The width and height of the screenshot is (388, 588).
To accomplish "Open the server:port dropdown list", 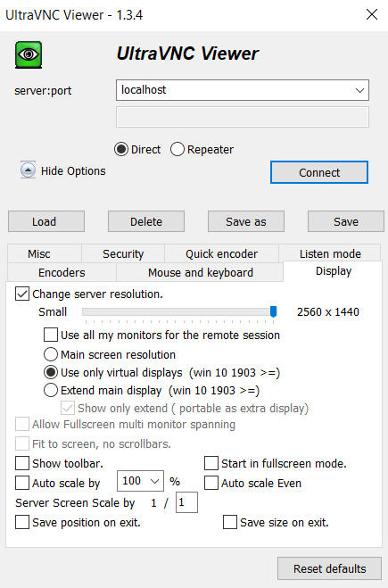I will (359, 90).
